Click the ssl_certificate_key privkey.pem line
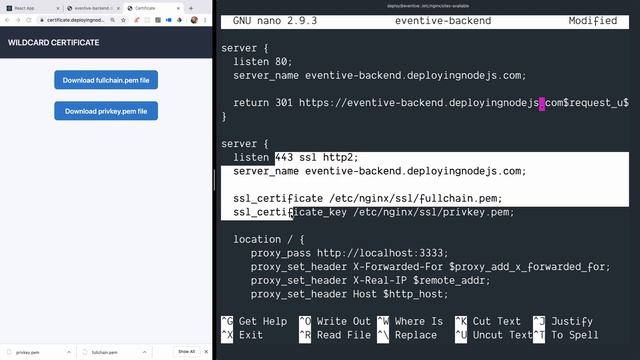The width and height of the screenshot is (640, 360). (373, 212)
